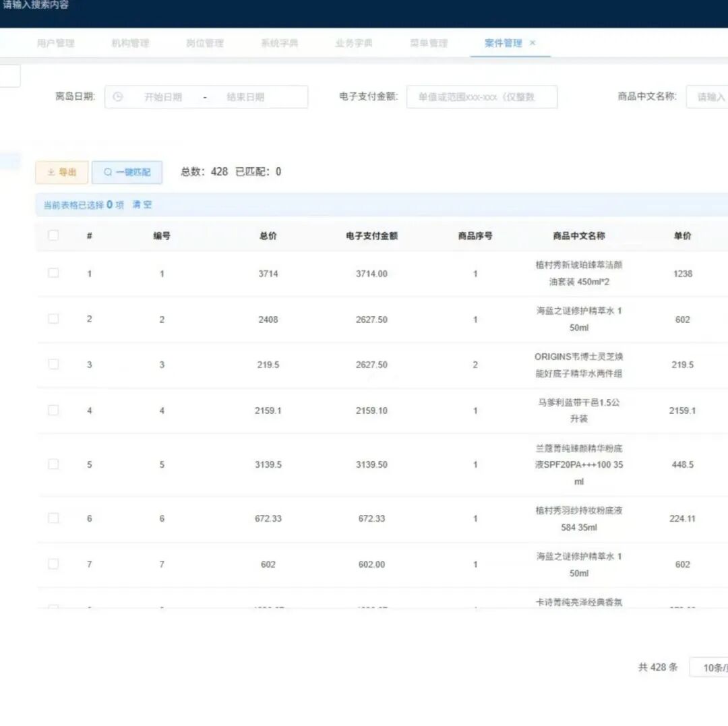Focus the 电子支付金额 amount input field
This screenshot has width=728, height=726.
click(481, 97)
